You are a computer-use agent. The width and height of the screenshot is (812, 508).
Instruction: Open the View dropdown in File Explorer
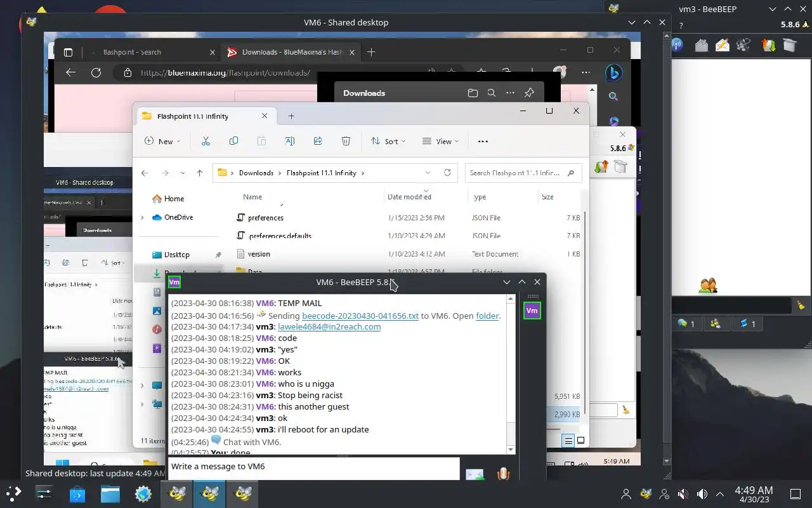pyautogui.click(x=440, y=141)
